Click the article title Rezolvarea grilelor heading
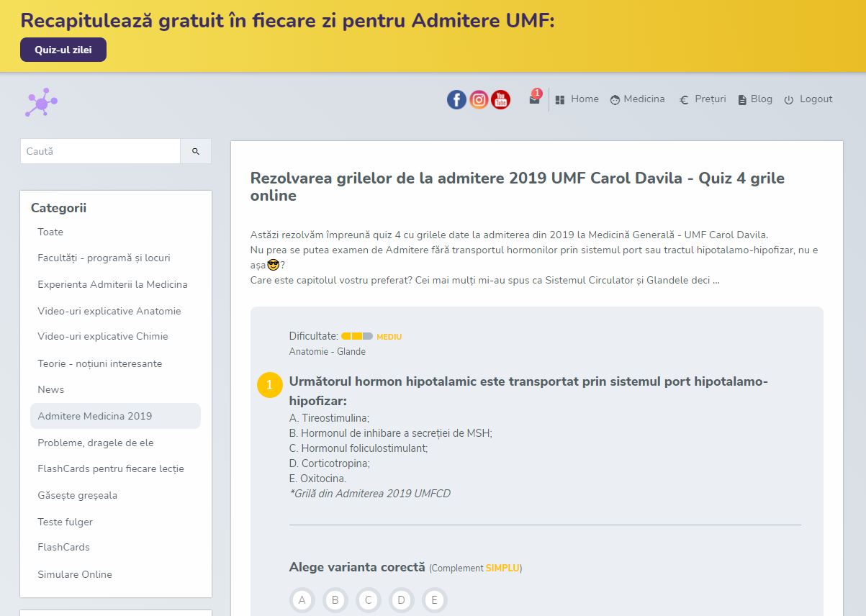The width and height of the screenshot is (866, 616). tap(518, 186)
